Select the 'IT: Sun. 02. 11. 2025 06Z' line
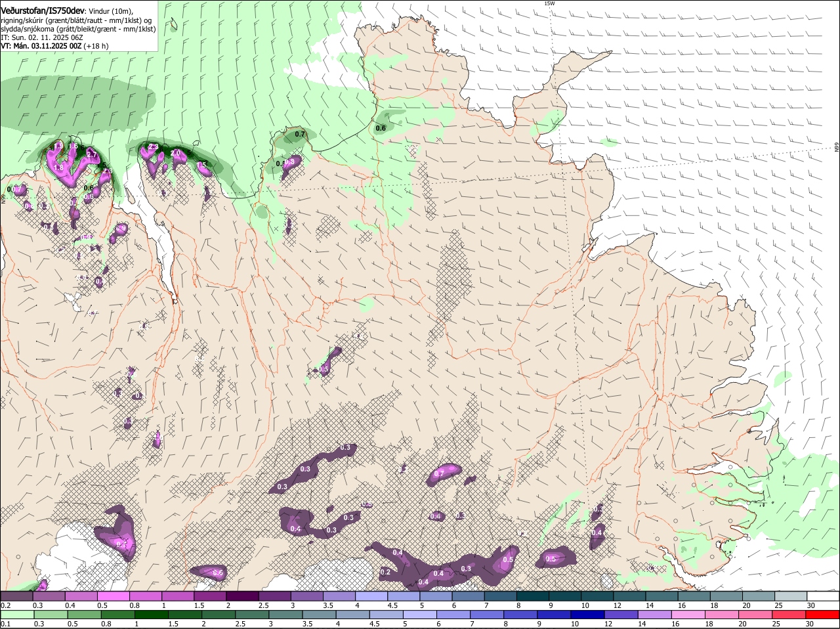This screenshot has width=840, height=629. coord(41,37)
